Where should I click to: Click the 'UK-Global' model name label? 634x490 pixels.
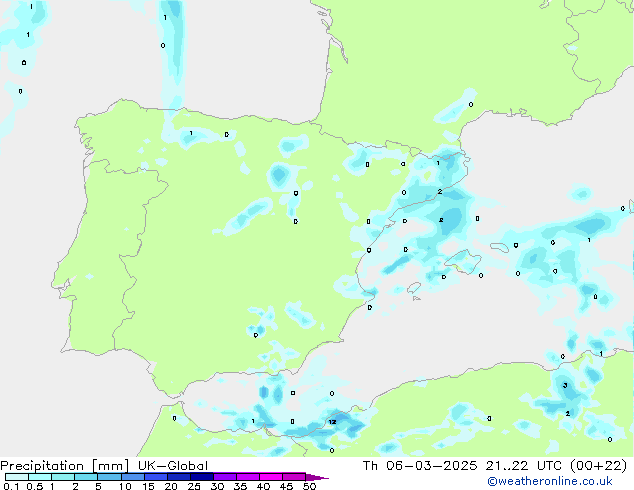[173, 466]
